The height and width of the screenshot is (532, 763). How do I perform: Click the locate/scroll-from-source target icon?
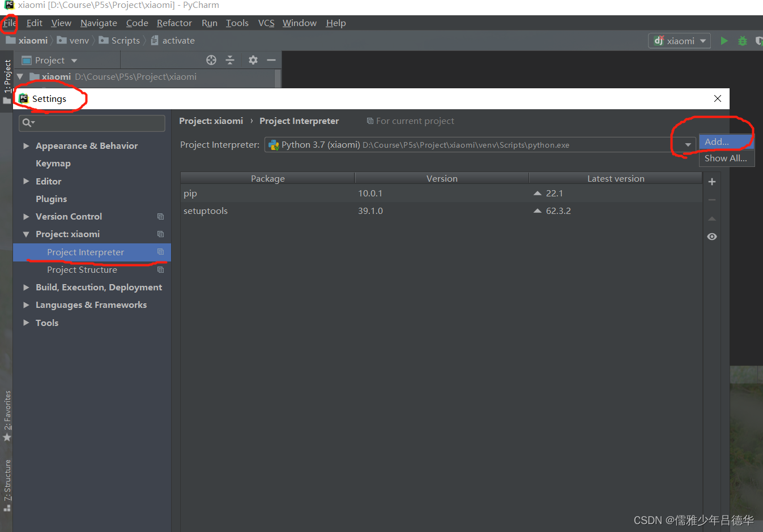click(211, 60)
